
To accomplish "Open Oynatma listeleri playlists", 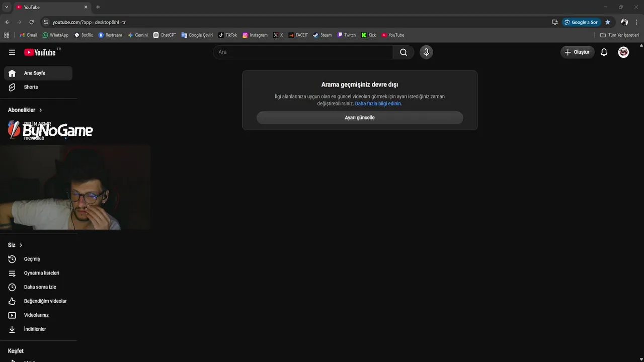I will 38,274.
